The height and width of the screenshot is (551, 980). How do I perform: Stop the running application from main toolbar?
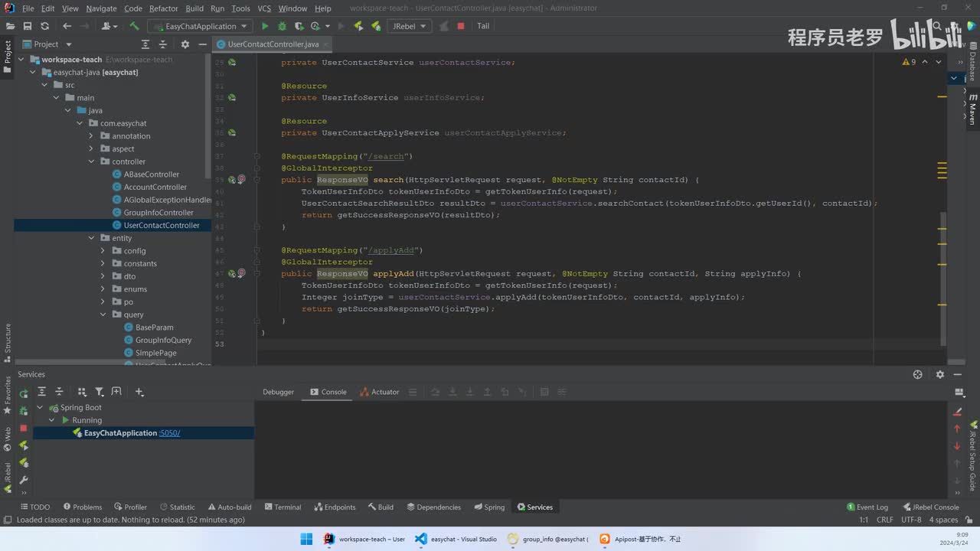click(x=461, y=26)
